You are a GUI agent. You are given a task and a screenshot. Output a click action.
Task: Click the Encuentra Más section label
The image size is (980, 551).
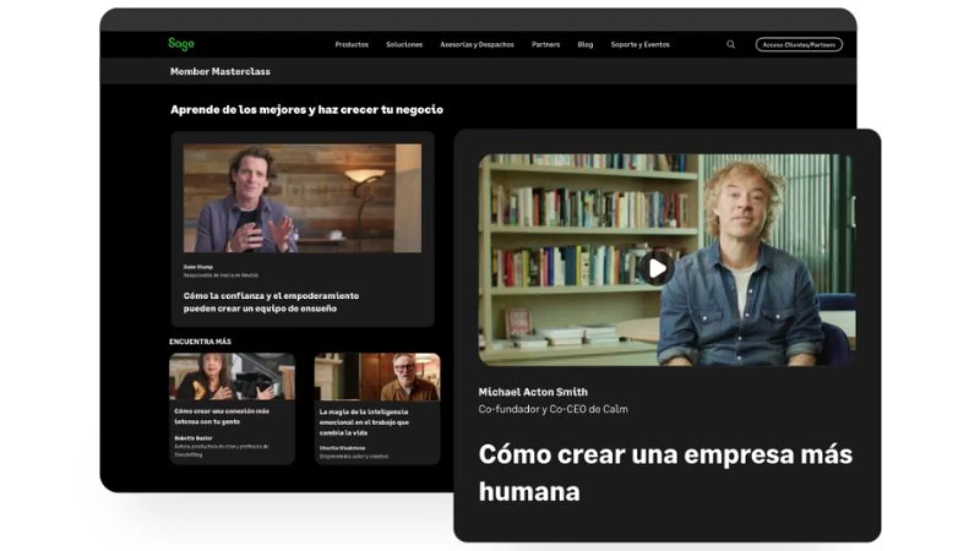[x=200, y=342]
